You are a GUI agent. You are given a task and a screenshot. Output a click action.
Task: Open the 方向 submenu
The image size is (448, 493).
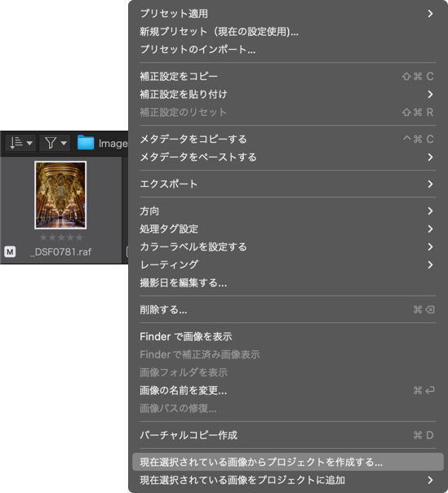(286, 211)
